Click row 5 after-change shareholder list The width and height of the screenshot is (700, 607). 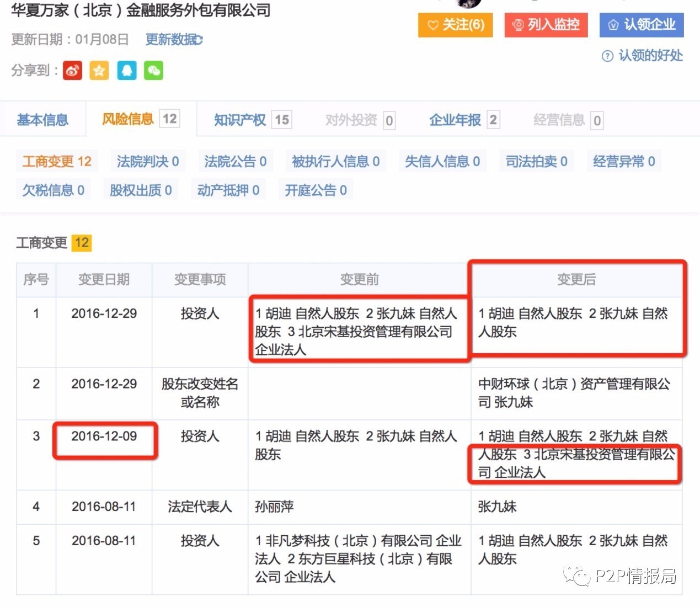[x=573, y=550]
